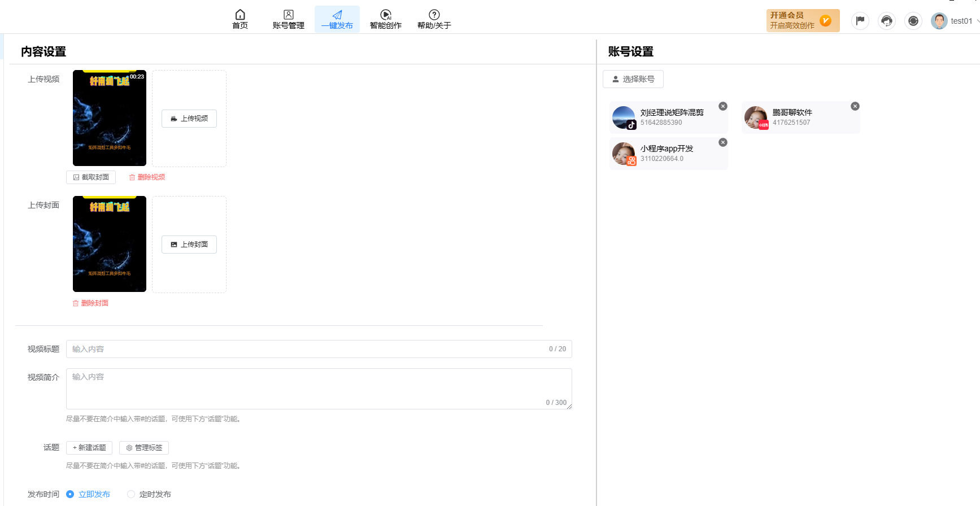Click the 删除封面 link
Image resolution: width=980 pixels, height=506 pixels.
coord(90,303)
